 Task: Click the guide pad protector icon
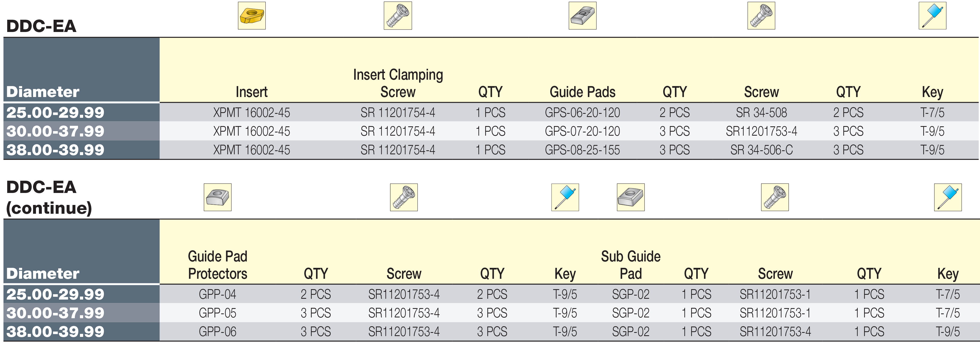218,197
